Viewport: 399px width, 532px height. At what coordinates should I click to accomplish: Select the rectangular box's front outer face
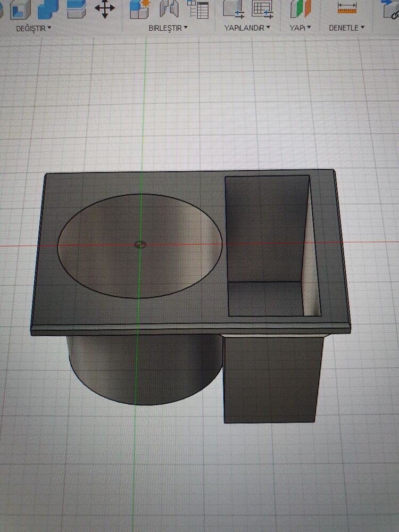coord(273,379)
